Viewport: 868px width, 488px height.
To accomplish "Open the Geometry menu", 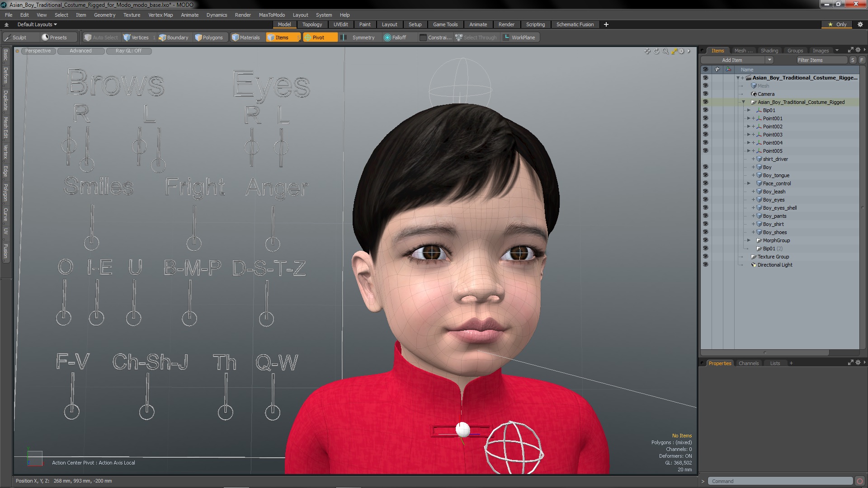I will 104,15.
